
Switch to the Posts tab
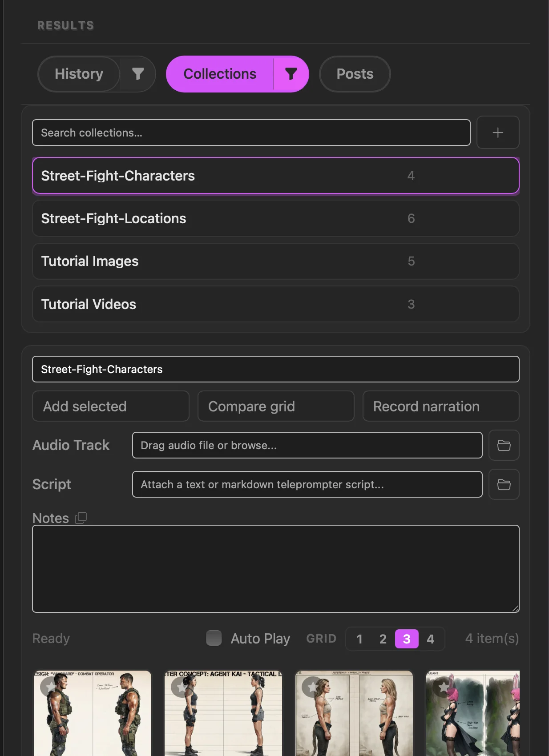(355, 74)
